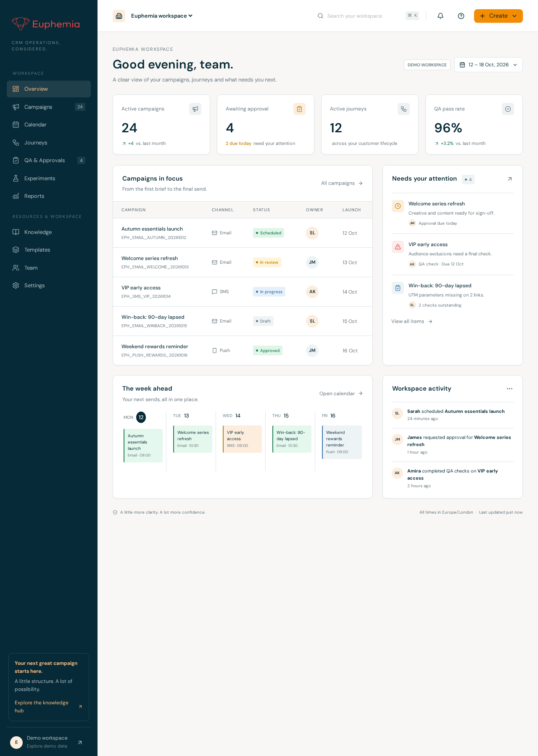Open Monday Autumn essentials launch calendar event
This screenshot has width=538, height=756.
coord(143,446)
